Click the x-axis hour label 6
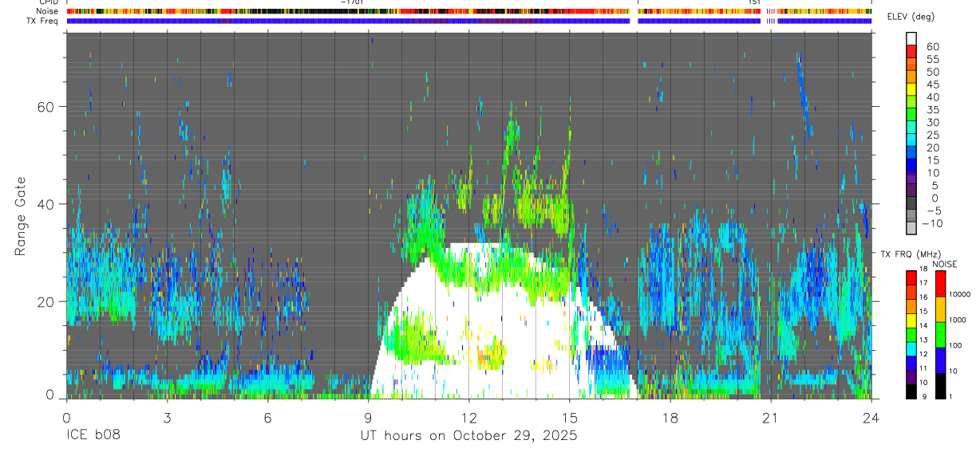This screenshot has width=980, height=452. tap(267, 417)
